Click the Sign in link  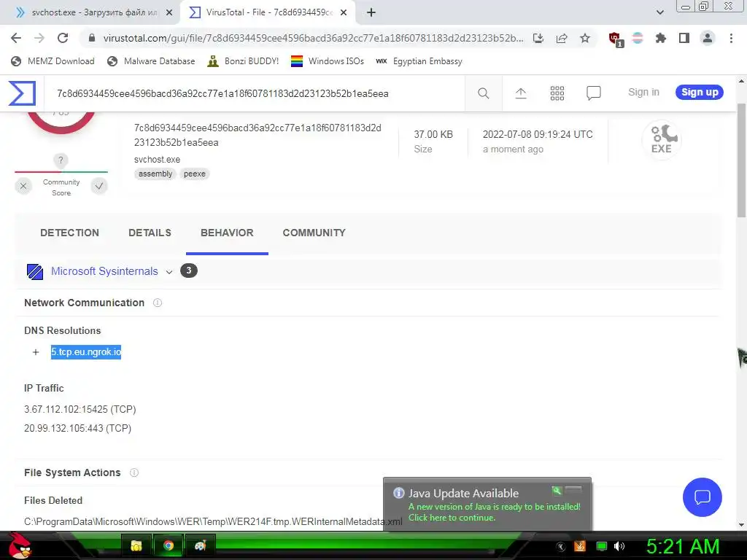(x=643, y=93)
